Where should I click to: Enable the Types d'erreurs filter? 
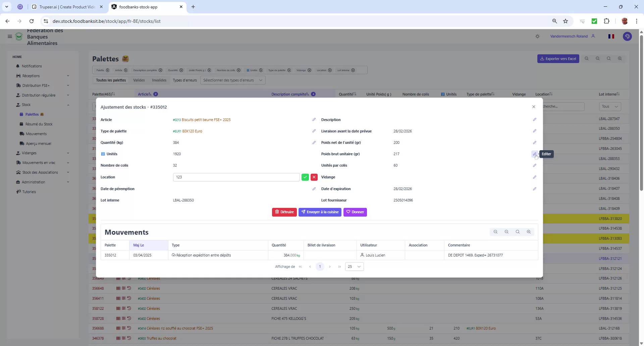pos(184,80)
